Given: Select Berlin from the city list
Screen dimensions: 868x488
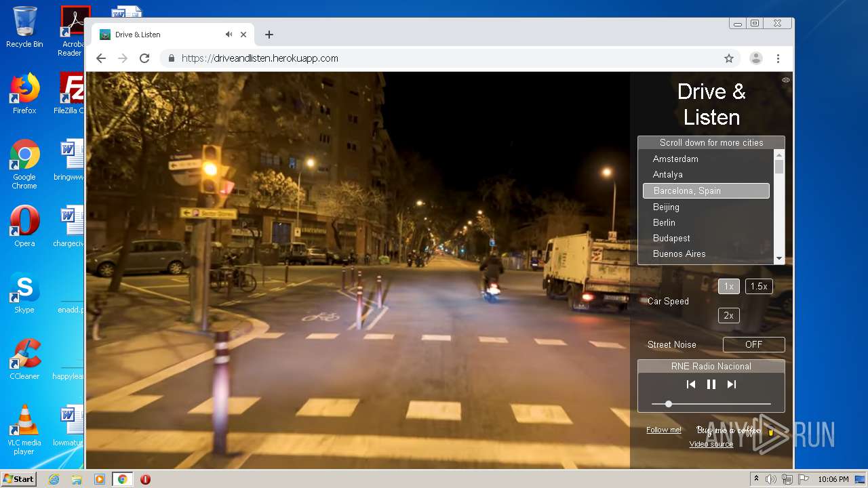Looking at the screenshot, I should 706,222.
